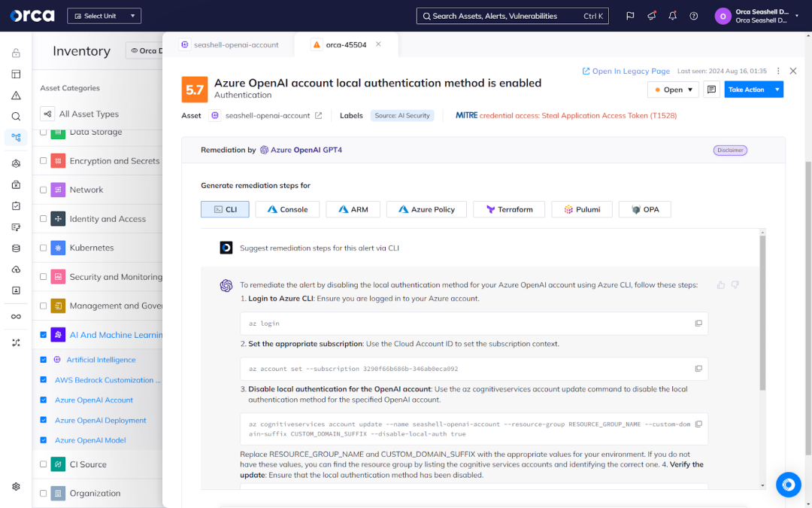The width and height of the screenshot is (812, 508).
Task: Check the CI Source checkbox
Action: pos(44,464)
